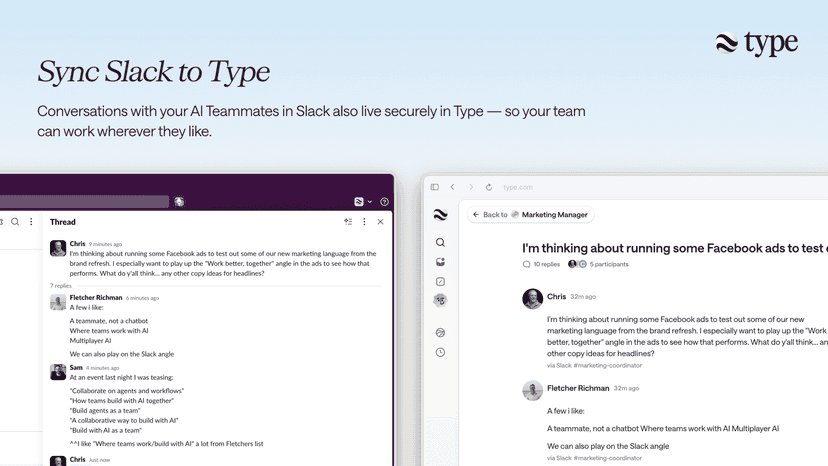Open the teammate avatar badge in Type sidebar
Viewport: 828px width, 466px height.
pyautogui.click(x=440, y=301)
